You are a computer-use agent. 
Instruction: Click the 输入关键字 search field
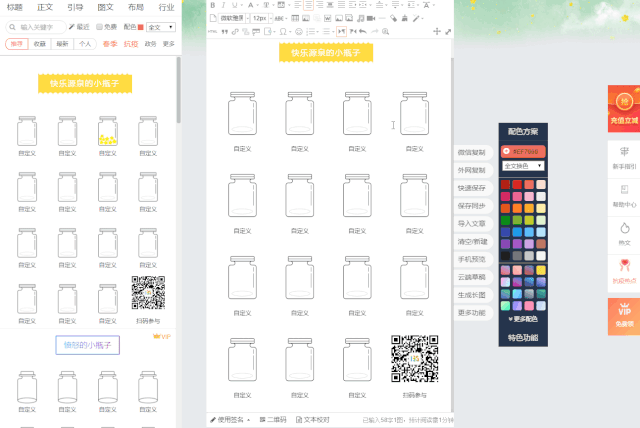(40, 27)
